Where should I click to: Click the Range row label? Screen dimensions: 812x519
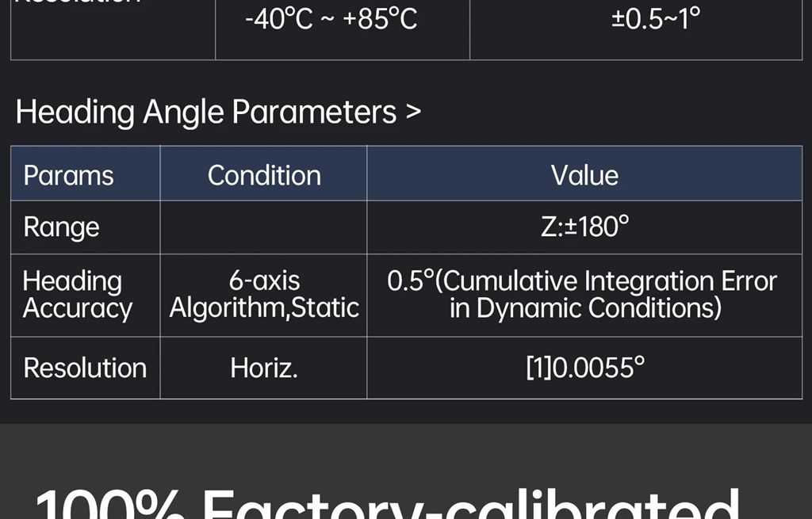(x=62, y=227)
